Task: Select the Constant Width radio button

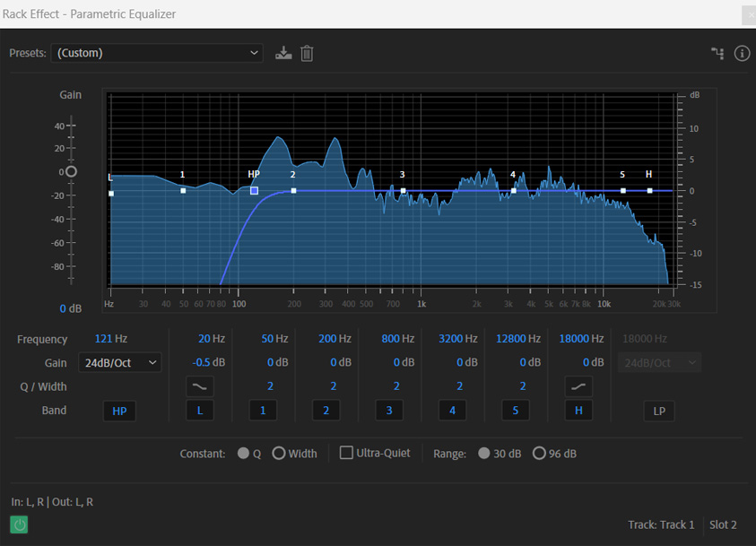Action: [x=279, y=454]
